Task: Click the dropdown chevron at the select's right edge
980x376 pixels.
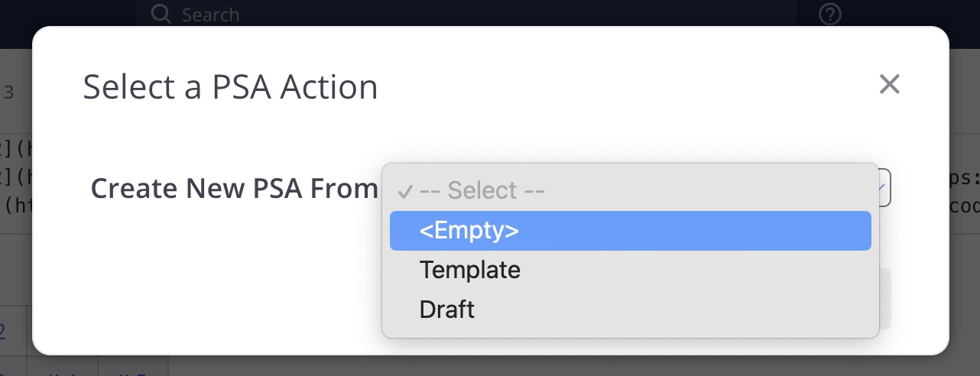Action: (883, 186)
